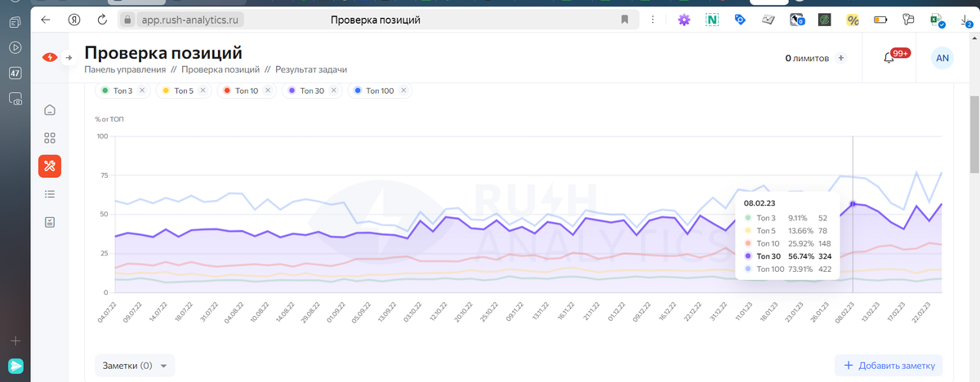Screen dimensions: 980x382
Task: Open the yellow percent sign extension
Action: (853, 20)
